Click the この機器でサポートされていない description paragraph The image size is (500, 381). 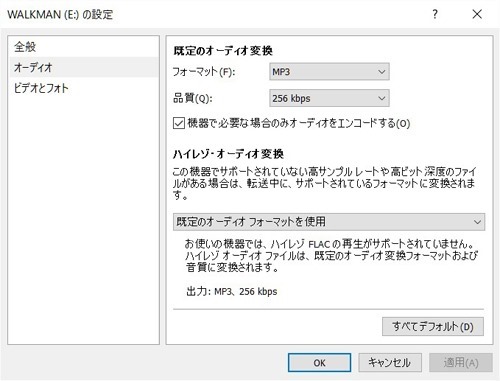point(325,183)
